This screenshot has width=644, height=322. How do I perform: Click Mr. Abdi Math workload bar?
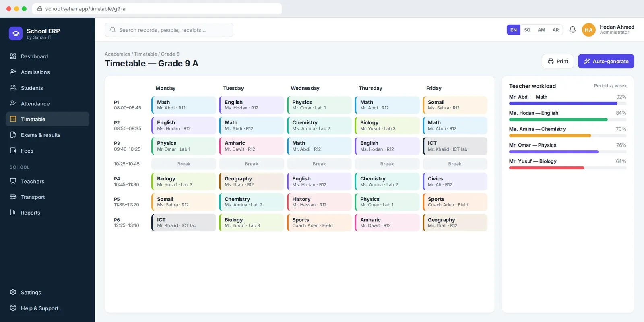568,103
